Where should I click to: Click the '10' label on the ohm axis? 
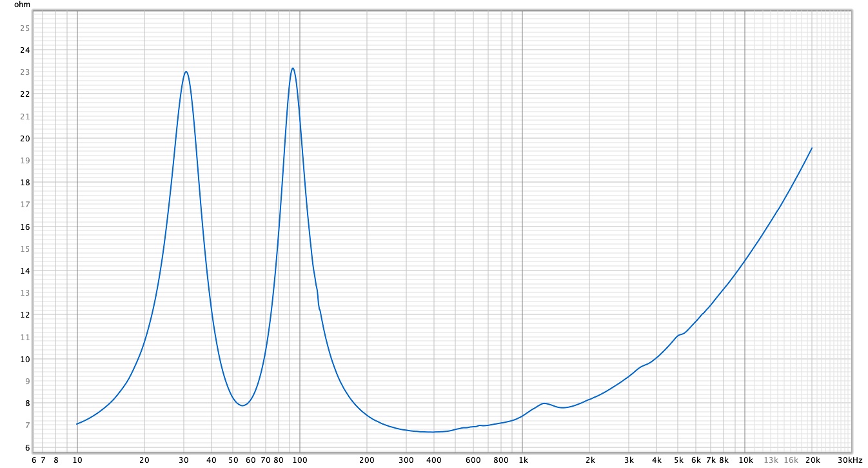[25, 360]
